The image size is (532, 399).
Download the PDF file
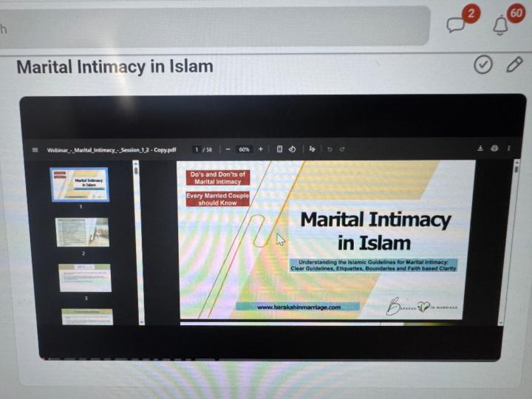[x=480, y=149]
